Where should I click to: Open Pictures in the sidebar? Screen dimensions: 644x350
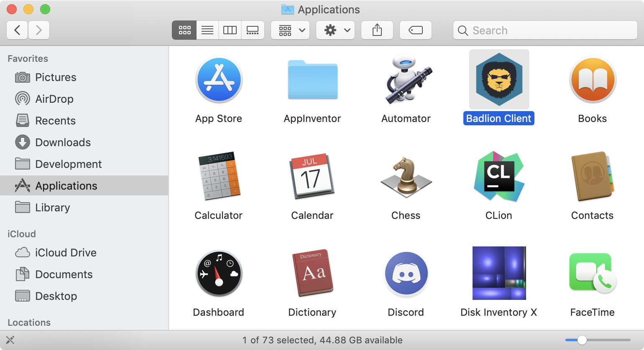point(84,77)
